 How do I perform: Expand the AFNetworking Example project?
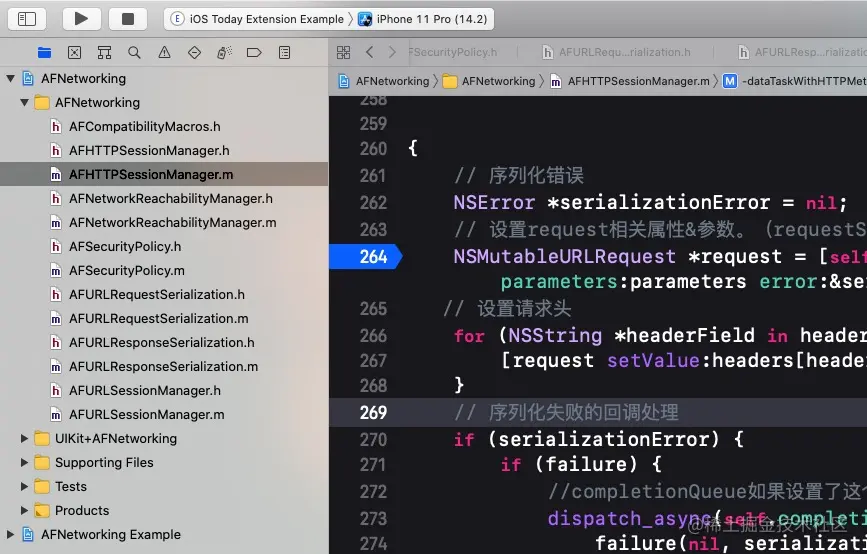tap(11, 534)
